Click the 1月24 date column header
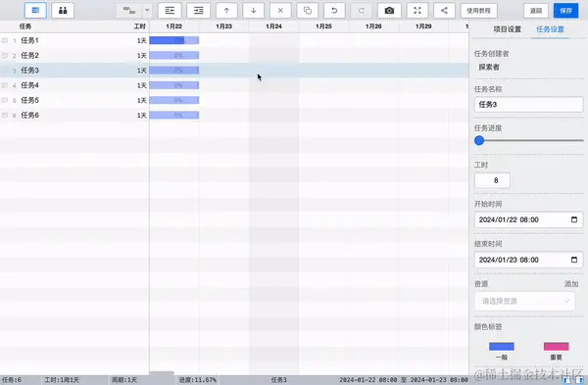The height and width of the screenshot is (385, 588). 273,26
